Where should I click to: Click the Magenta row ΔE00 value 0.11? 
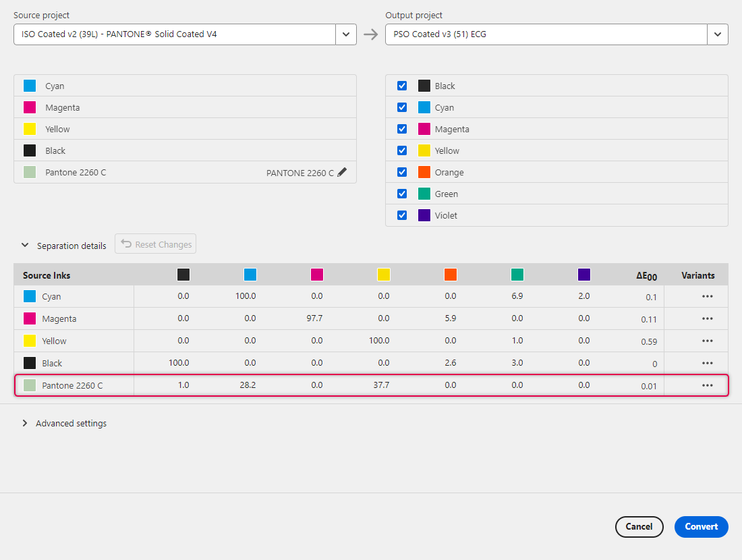(x=649, y=319)
